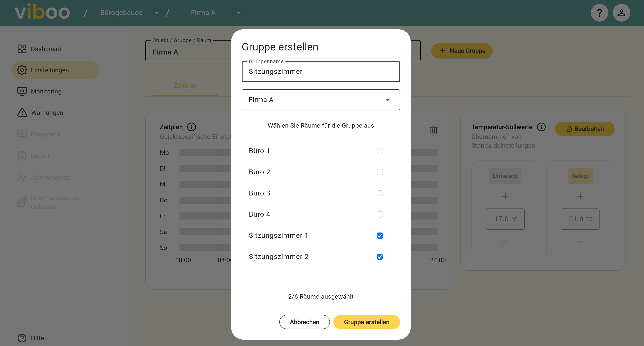Tick the Büro 3 room checkbox
This screenshot has width=644, height=346.
click(379, 193)
